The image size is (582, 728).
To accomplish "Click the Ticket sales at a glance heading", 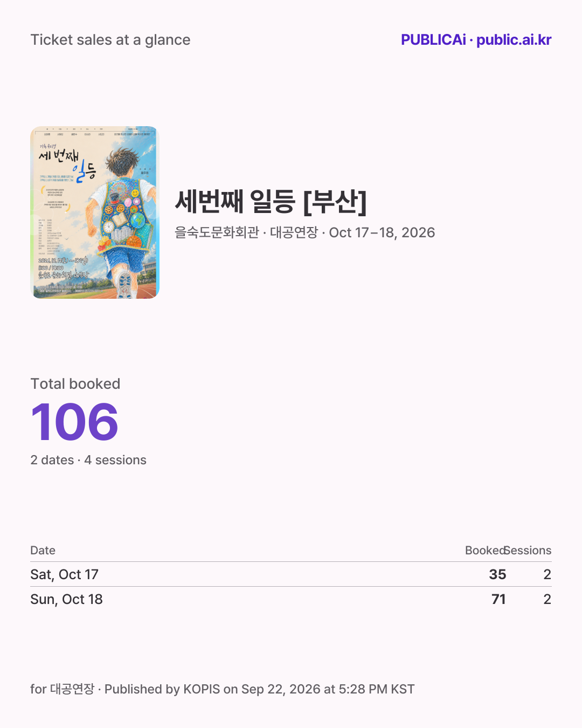I will [x=110, y=40].
